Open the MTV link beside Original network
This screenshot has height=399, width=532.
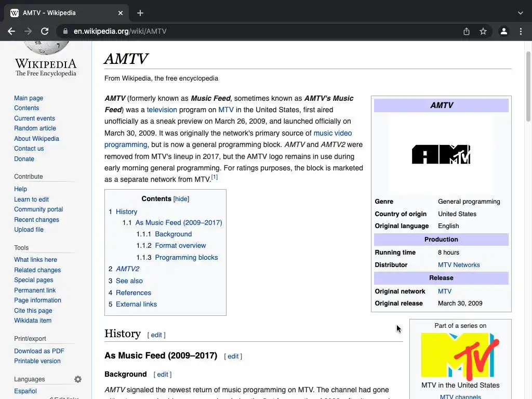pyautogui.click(x=445, y=291)
